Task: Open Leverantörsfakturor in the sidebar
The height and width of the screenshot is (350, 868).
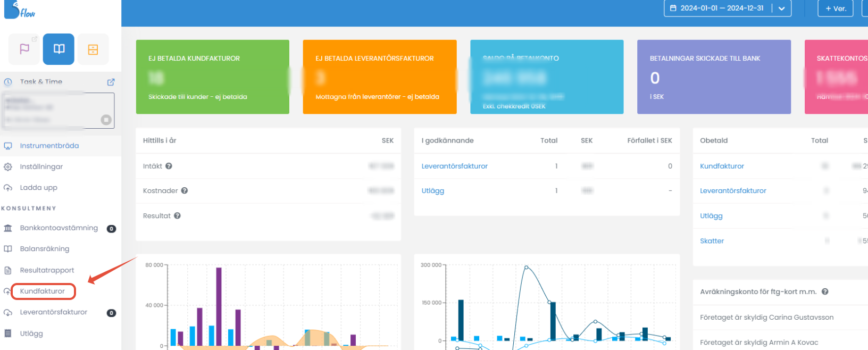Action: pyautogui.click(x=54, y=312)
